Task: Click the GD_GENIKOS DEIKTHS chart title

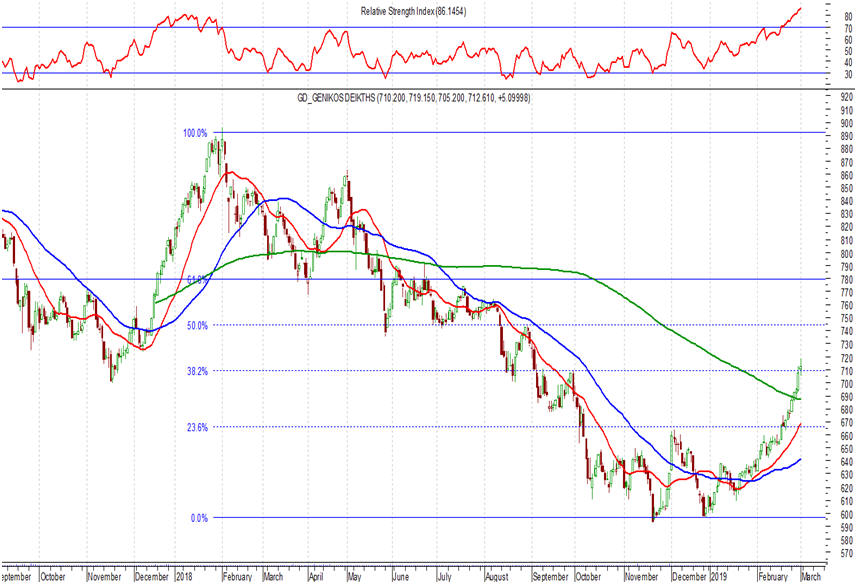Action: pos(413,98)
